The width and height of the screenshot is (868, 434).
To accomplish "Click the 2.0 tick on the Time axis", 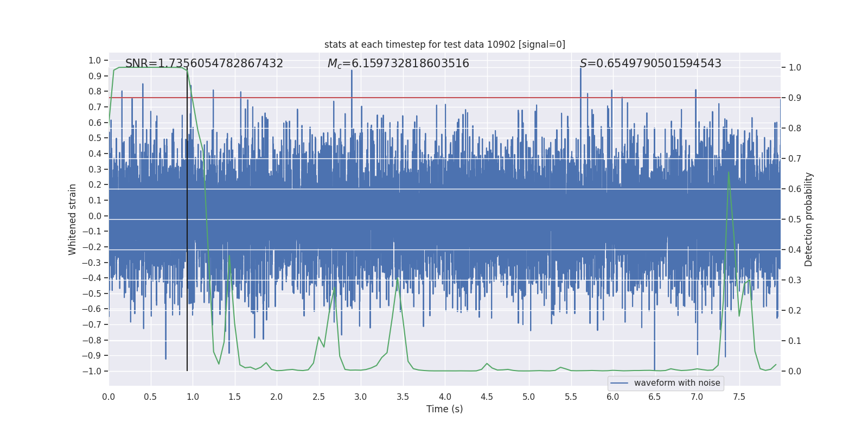I will tap(277, 397).
